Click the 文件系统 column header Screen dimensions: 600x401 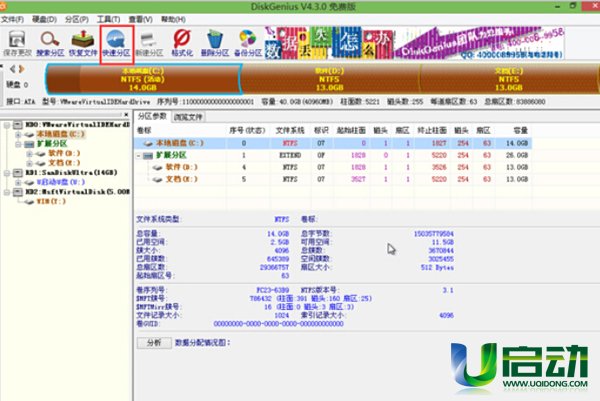click(290, 131)
